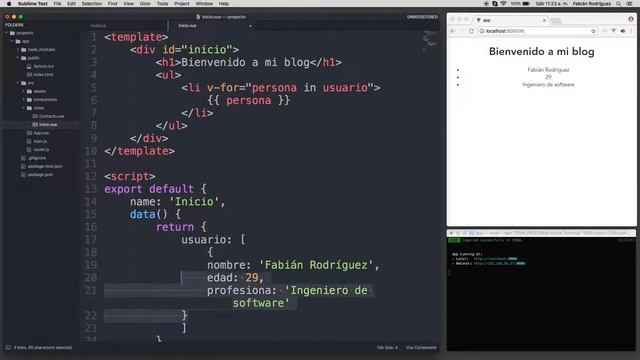Open the Help menu

[224, 4]
